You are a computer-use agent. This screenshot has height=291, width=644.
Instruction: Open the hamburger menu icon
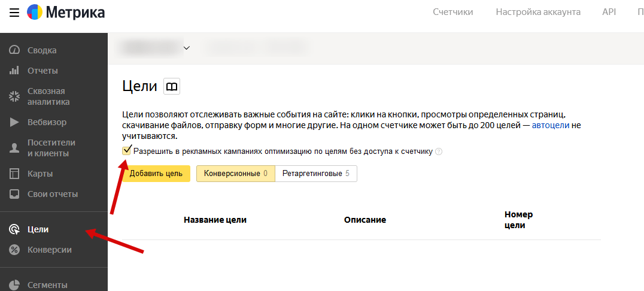[x=14, y=12]
